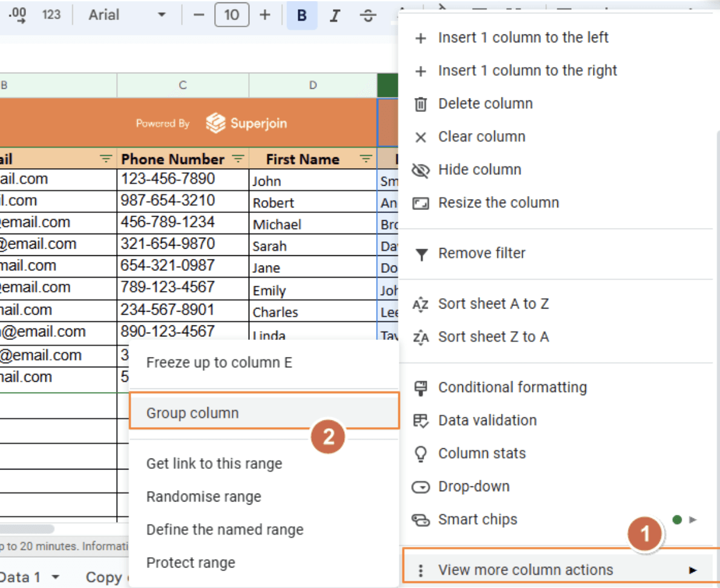Toggle Italic formatting in toolbar
The width and height of the screenshot is (720, 588).
pos(335,15)
